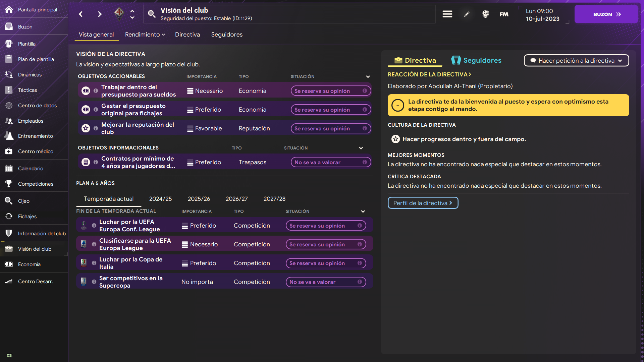Open Plantilla shirt icon in sidebar
Screen dimensions: 644x362
pos(9,44)
